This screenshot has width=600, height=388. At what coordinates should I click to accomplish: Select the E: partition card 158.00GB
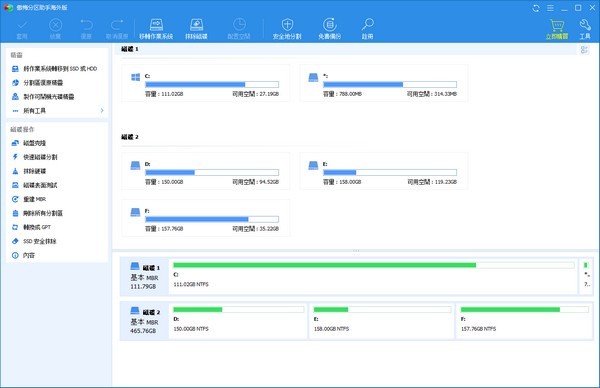383,171
